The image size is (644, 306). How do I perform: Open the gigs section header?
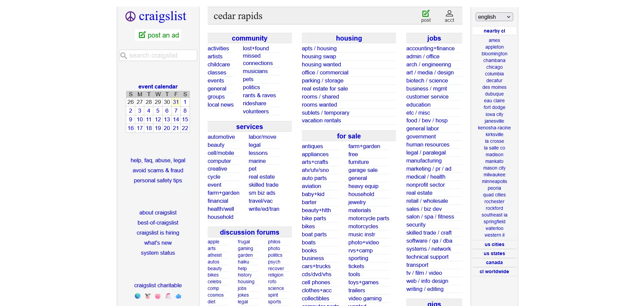coord(434,303)
